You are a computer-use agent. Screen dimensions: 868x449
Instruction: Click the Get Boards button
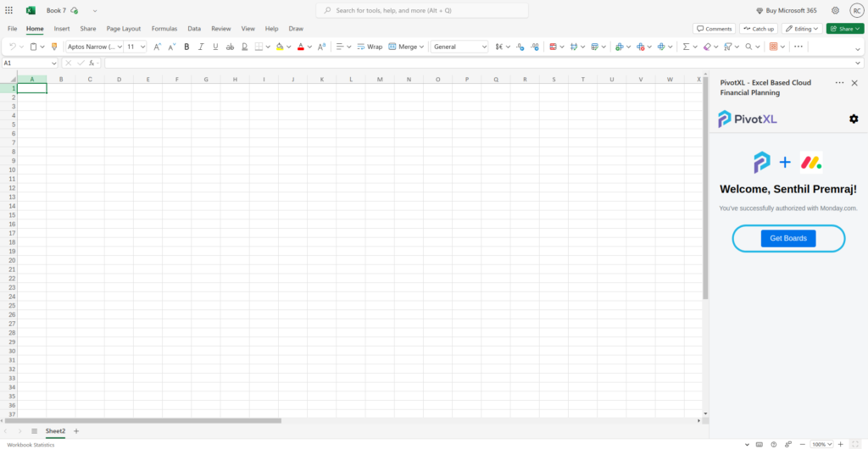[x=788, y=238]
